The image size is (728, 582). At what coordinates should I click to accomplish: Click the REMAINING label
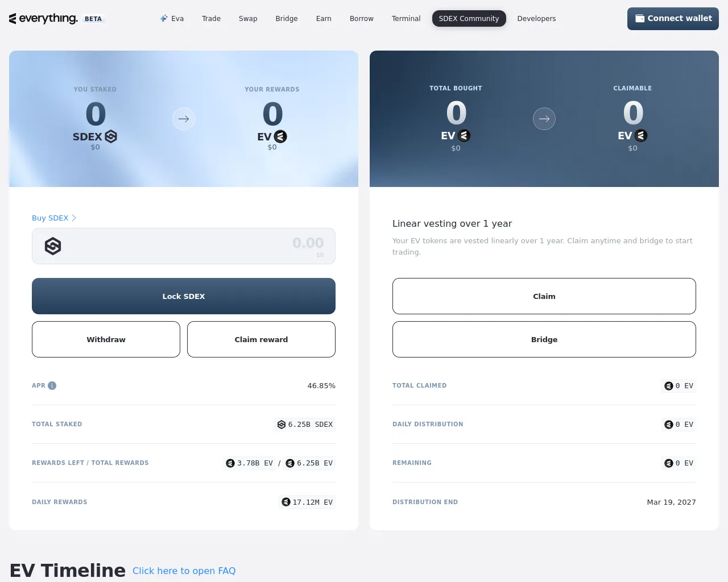click(412, 463)
